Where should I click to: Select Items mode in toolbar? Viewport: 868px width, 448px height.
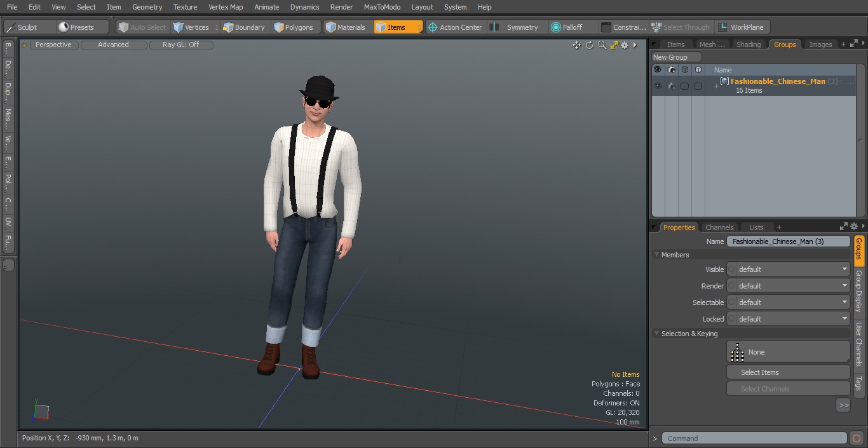tap(398, 27)
